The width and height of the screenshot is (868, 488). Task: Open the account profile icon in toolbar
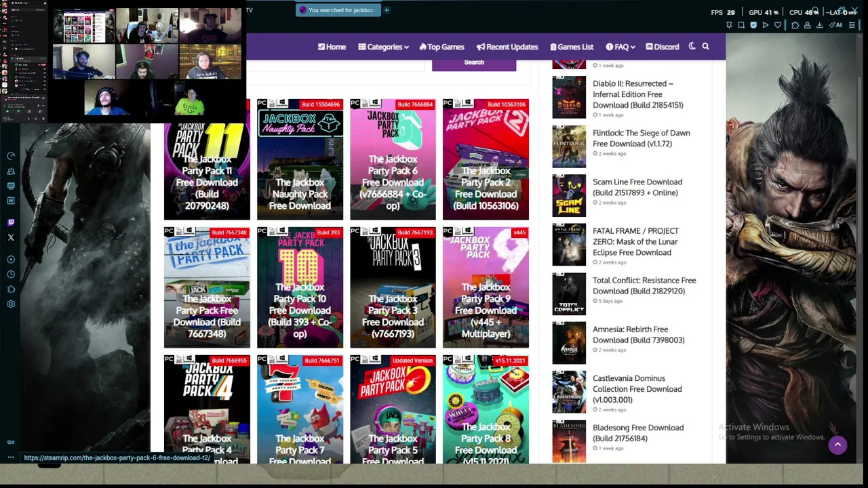pyautogui.click(x=808, y=25)
